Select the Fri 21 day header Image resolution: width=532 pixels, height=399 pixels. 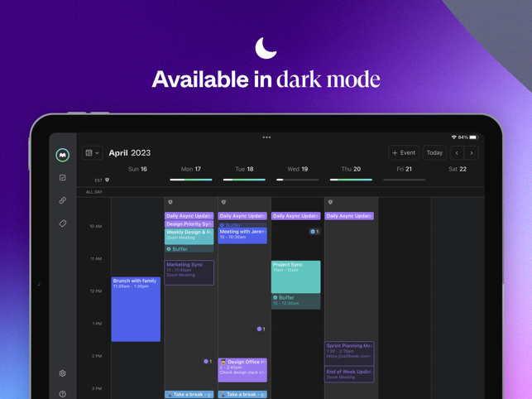coord(404,169)
